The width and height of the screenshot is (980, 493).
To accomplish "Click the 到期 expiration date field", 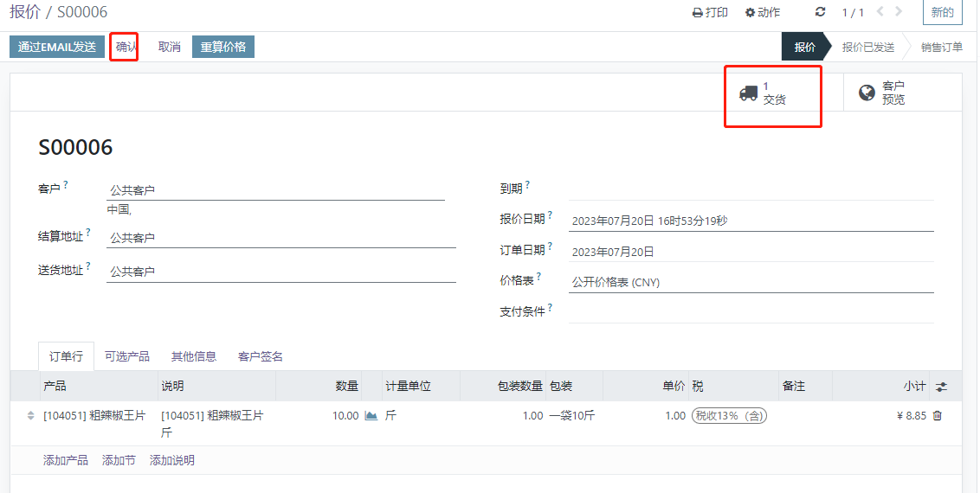I will click(x=750, y=189).
